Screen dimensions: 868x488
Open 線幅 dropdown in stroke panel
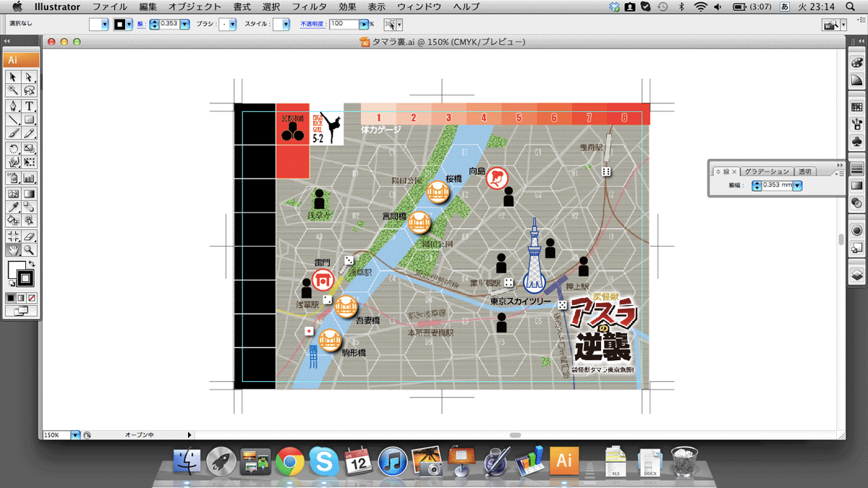[797, 186]
